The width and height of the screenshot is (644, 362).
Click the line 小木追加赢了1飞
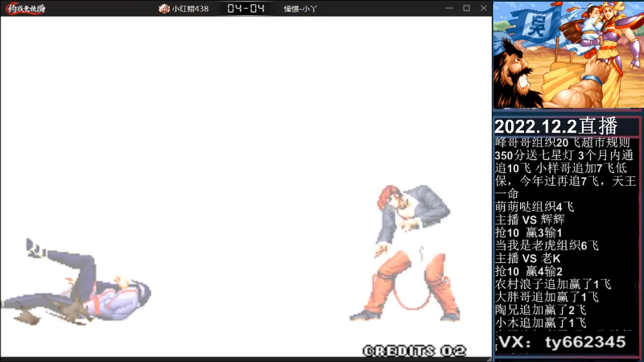click(540, 323)
